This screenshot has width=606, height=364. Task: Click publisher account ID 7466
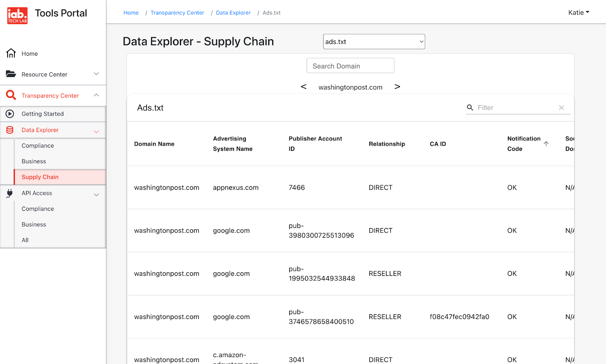click(x=297, y=188)
